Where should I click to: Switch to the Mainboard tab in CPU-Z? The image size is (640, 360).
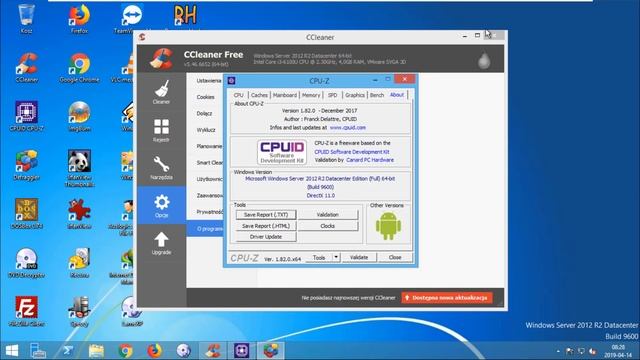[x=285, y=95]
